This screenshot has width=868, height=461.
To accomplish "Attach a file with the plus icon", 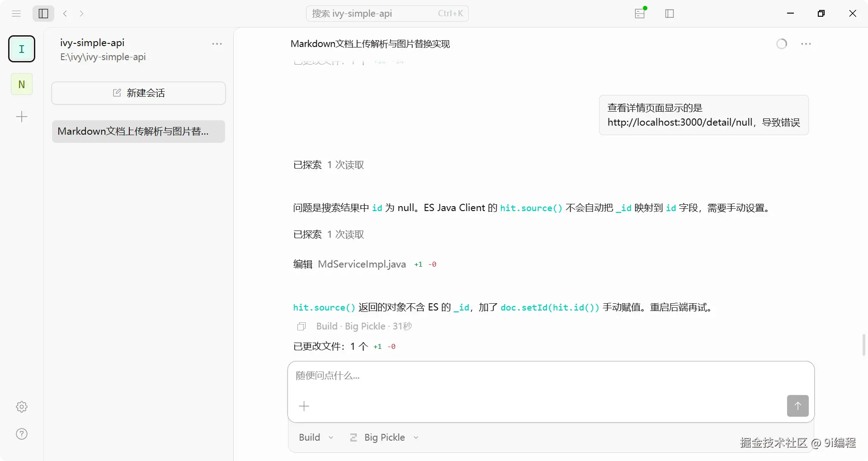I will [304, 406].
